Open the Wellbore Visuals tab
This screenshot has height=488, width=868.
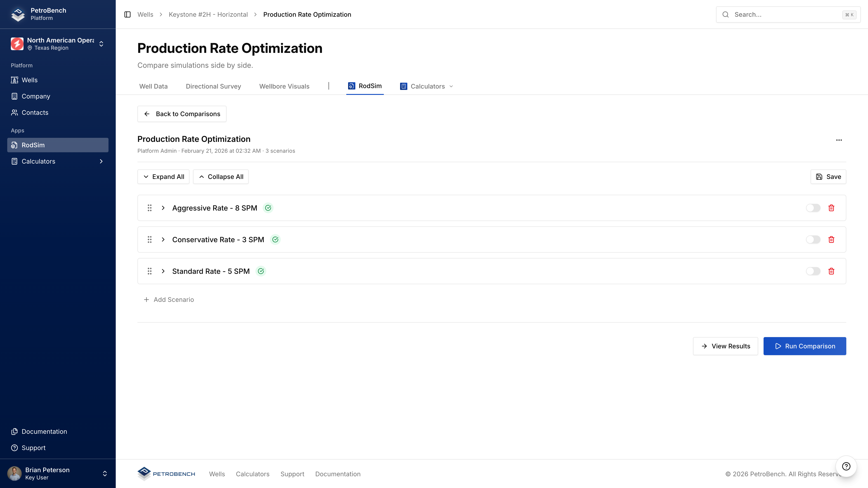click(x=284, y=86)
